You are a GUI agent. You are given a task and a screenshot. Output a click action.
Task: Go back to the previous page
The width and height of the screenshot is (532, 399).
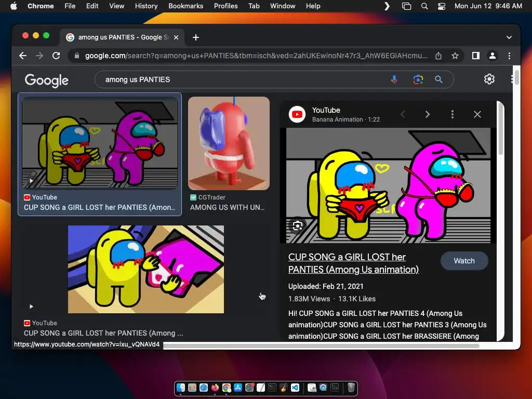coord(23,56)
